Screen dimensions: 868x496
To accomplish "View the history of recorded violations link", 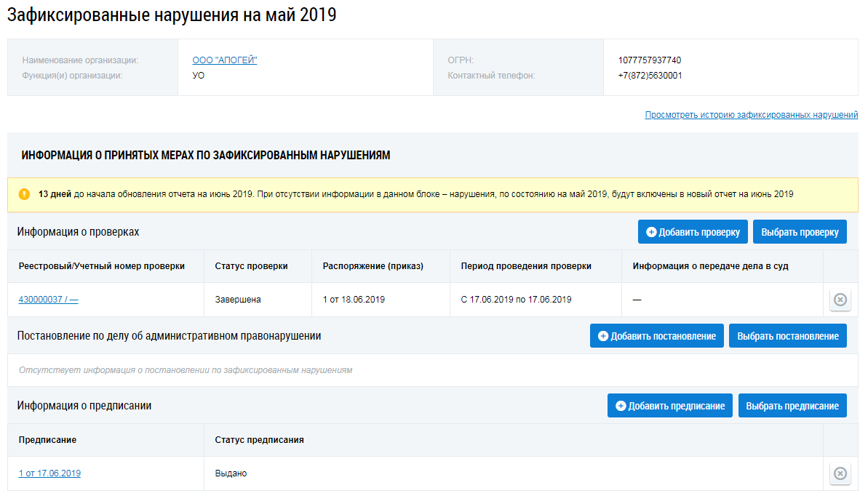I will [x=751, y=115].
